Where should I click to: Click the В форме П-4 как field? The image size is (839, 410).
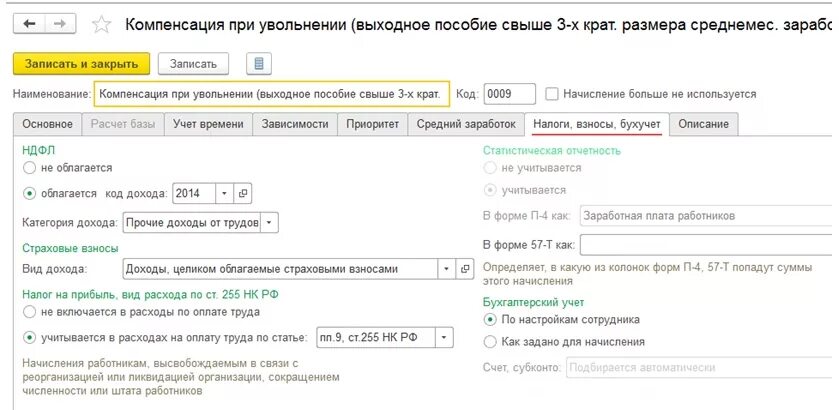(706, 216)
